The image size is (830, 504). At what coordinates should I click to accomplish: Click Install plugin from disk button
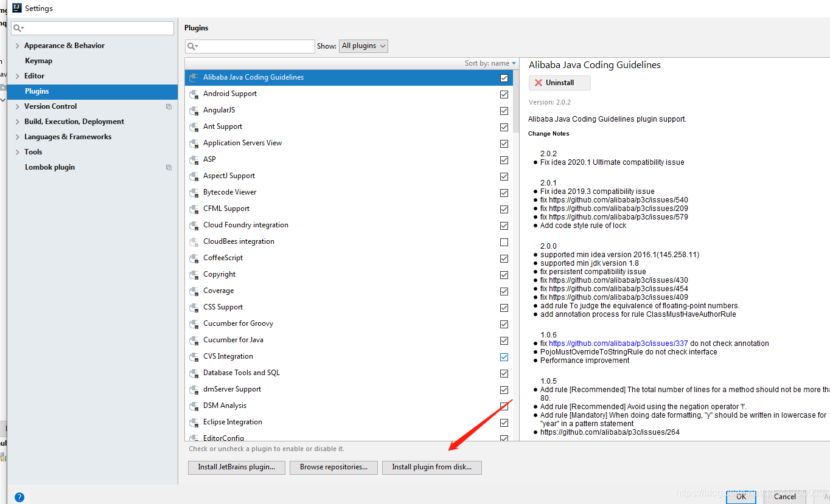click(432, 468)
